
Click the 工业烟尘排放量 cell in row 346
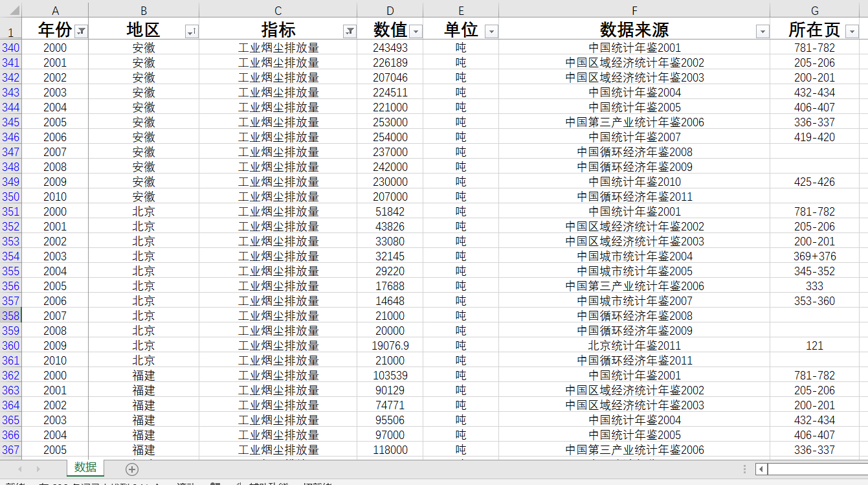point(278,137)
